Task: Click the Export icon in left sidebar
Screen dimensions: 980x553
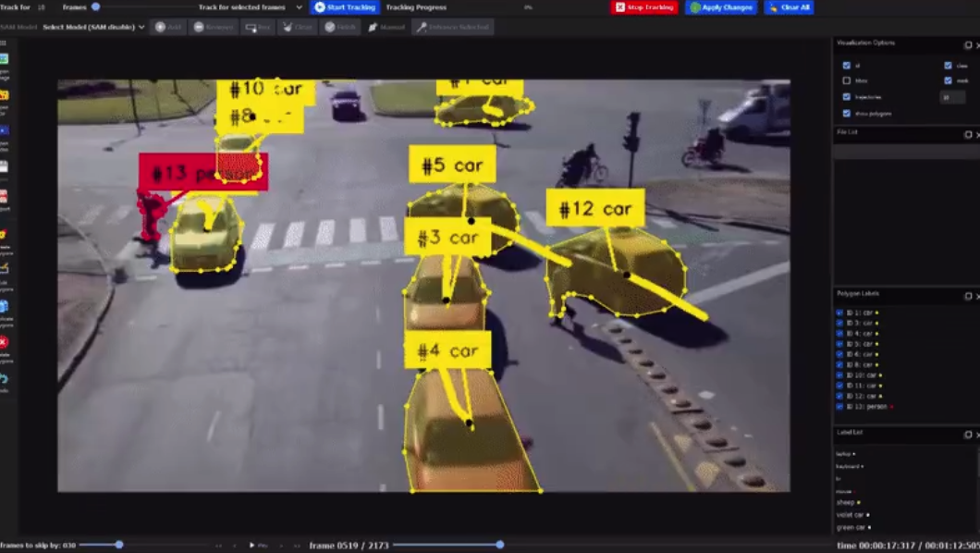Action: click(x=4, y=196)
